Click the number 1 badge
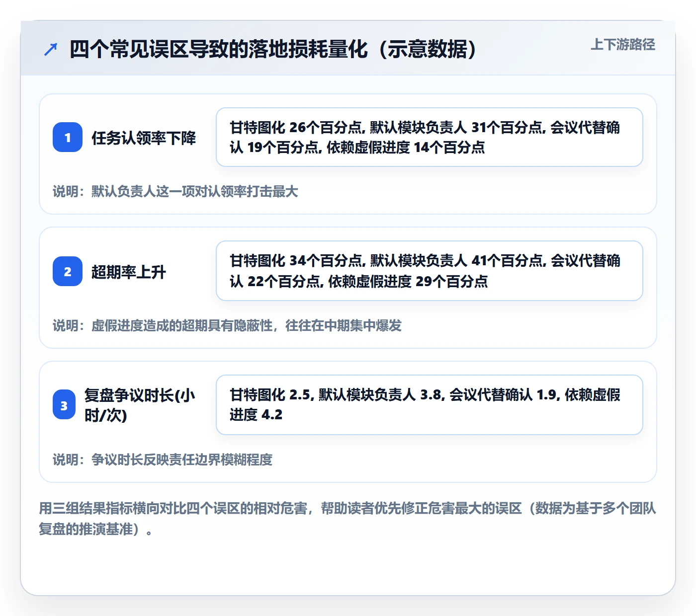696x616 pixels. 68,137
